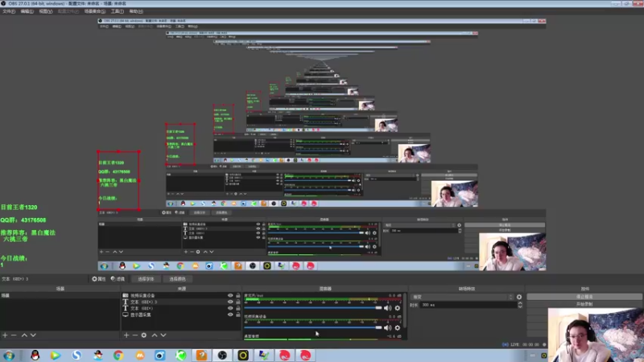The image size is (644, 362).
Task: Toggle visibility of 文本 (GDI+) 3 source
Action: tap(230, 302)
